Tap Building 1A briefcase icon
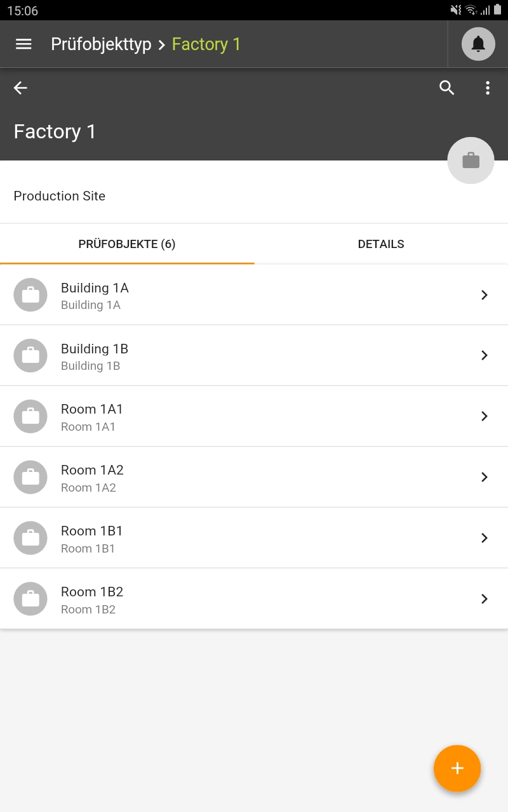 pyautogui.click(x=30, y=295)
